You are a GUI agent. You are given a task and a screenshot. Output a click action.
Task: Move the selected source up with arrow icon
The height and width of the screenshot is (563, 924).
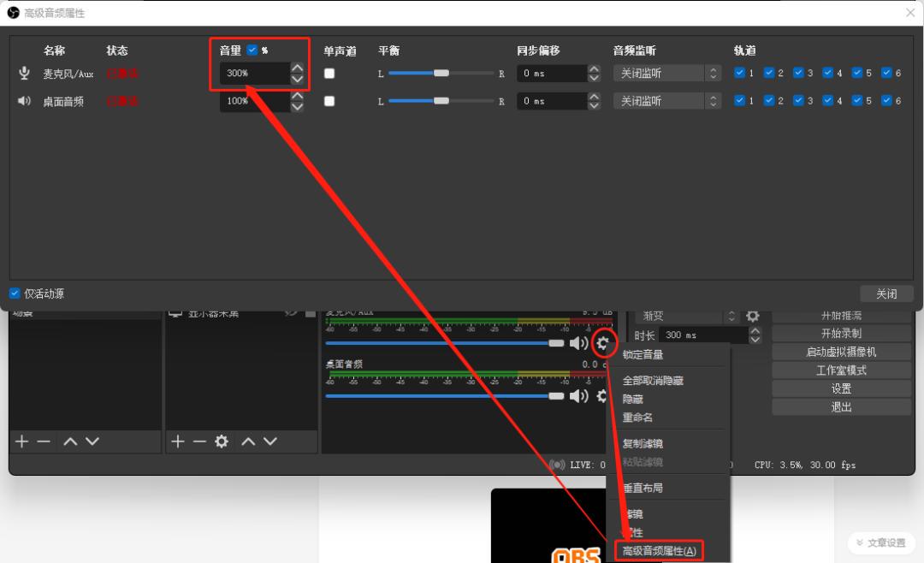click(248, 442)
